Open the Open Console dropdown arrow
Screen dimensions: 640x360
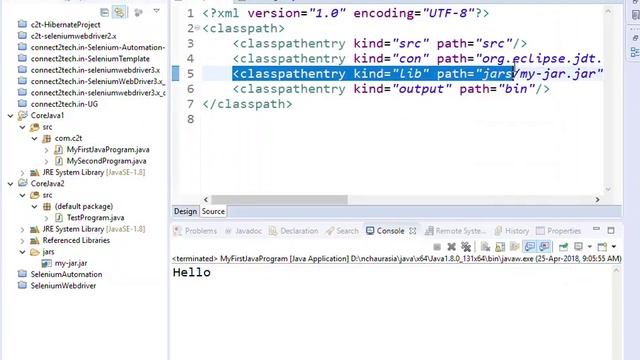[613, 247]
